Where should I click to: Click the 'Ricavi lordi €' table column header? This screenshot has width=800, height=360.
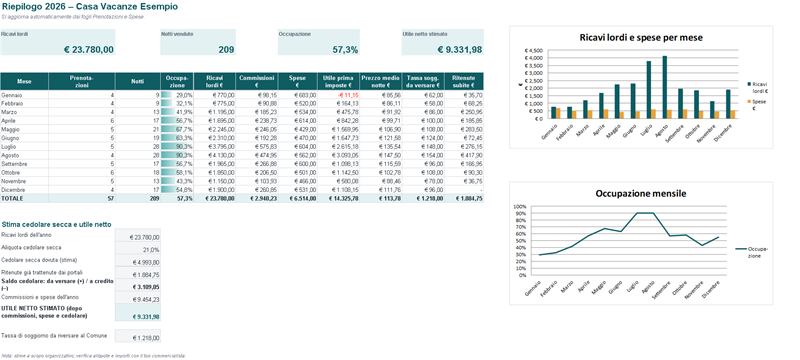[x=215, y=82]
